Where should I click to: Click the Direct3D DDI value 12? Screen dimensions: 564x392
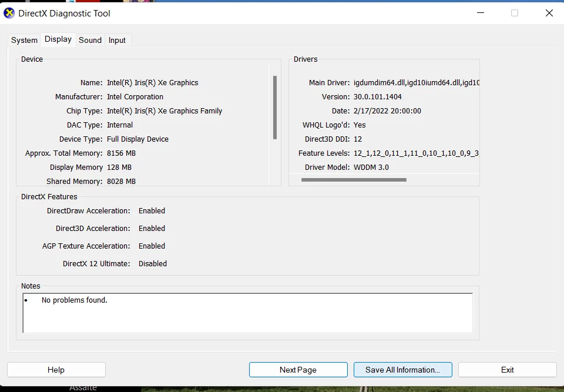tap(358, 139)
